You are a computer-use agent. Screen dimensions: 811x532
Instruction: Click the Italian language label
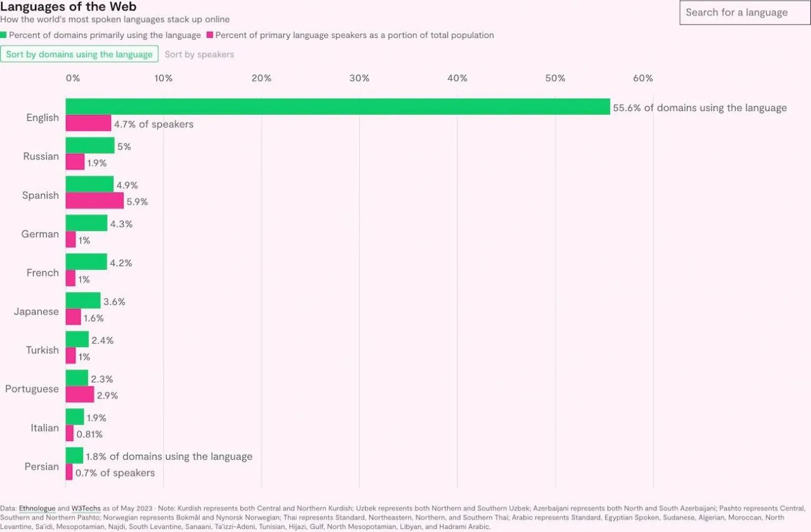pyautogui.click(x=45, y=428)
